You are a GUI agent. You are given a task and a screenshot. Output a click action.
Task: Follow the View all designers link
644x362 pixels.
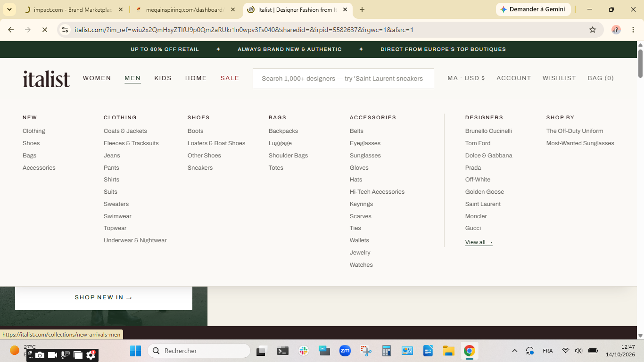479,242
